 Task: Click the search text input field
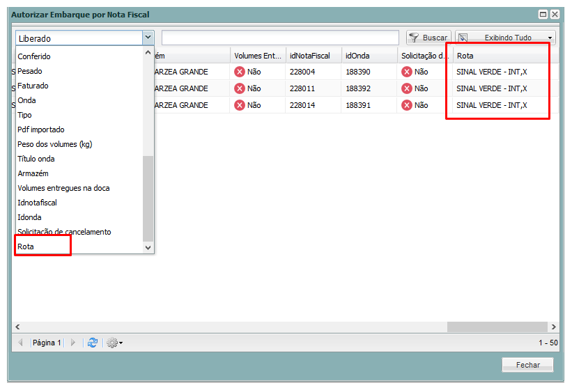[280, 38]
